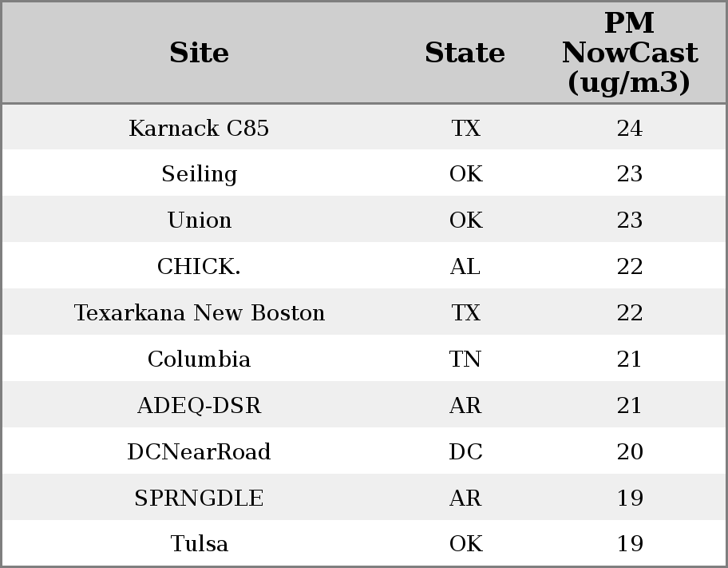728x568 pixels.
Task: Click the PM value 20 cell
Action: (x=630, y=452)
